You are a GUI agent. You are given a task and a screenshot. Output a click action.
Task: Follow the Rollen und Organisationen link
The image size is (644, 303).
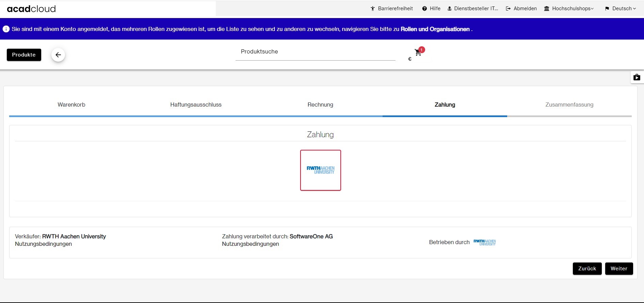435,29
